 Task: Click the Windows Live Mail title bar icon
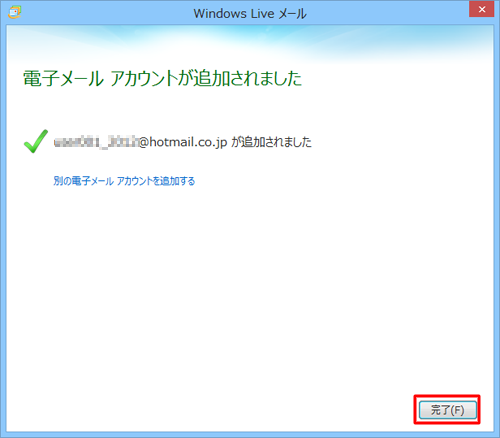coord(15,12)
